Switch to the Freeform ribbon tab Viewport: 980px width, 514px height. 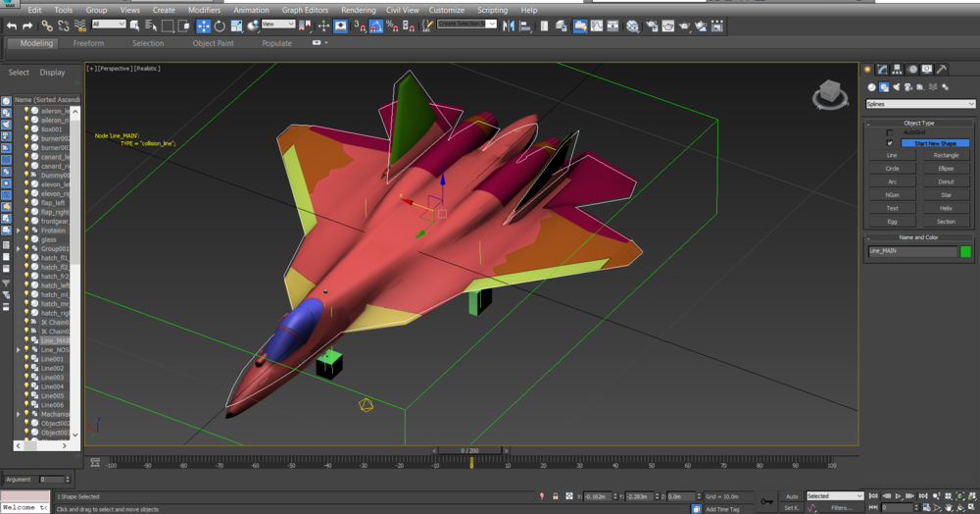pos(88,43)
